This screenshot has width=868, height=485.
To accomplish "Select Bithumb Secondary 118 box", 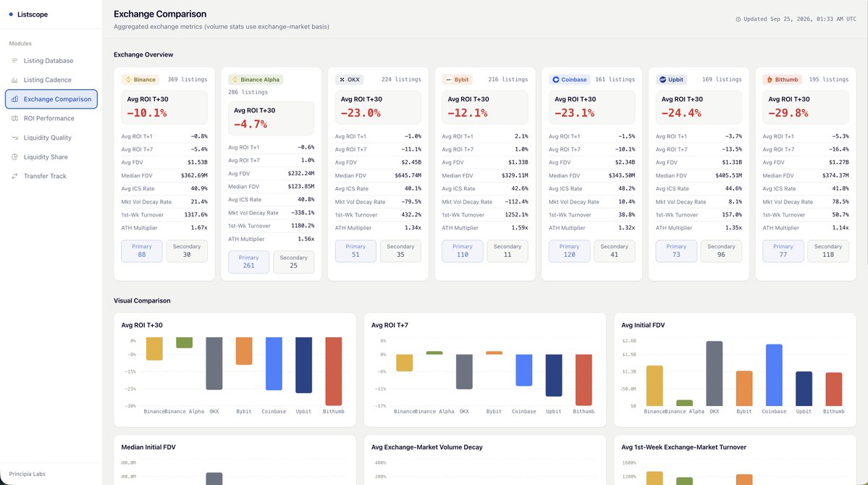I will click(x=827, y=250).
